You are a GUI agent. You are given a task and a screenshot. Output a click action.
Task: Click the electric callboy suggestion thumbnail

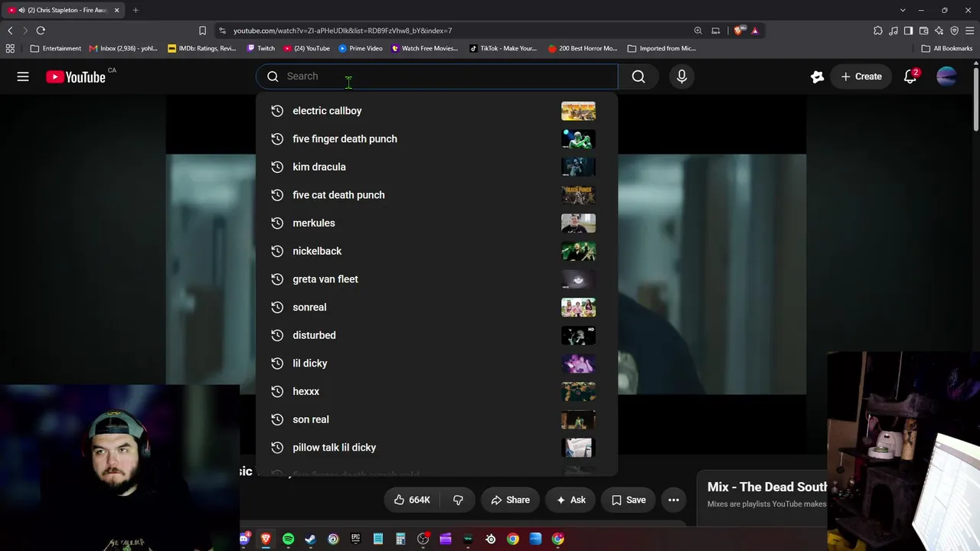[x=578, y=111]
